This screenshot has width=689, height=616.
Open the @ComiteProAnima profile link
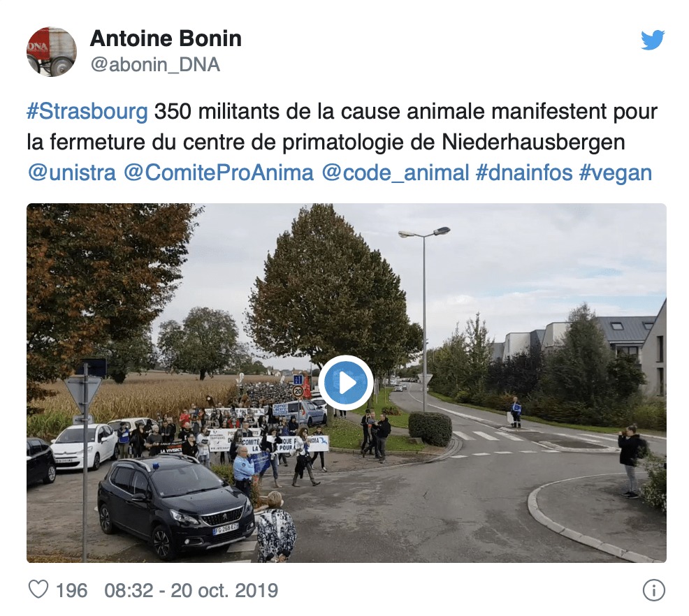(219, 173)
